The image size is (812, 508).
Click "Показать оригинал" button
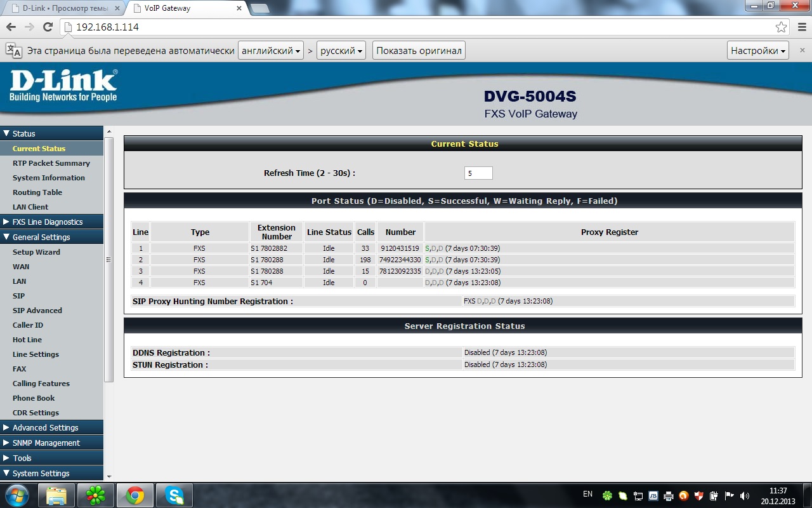[419, 51]
